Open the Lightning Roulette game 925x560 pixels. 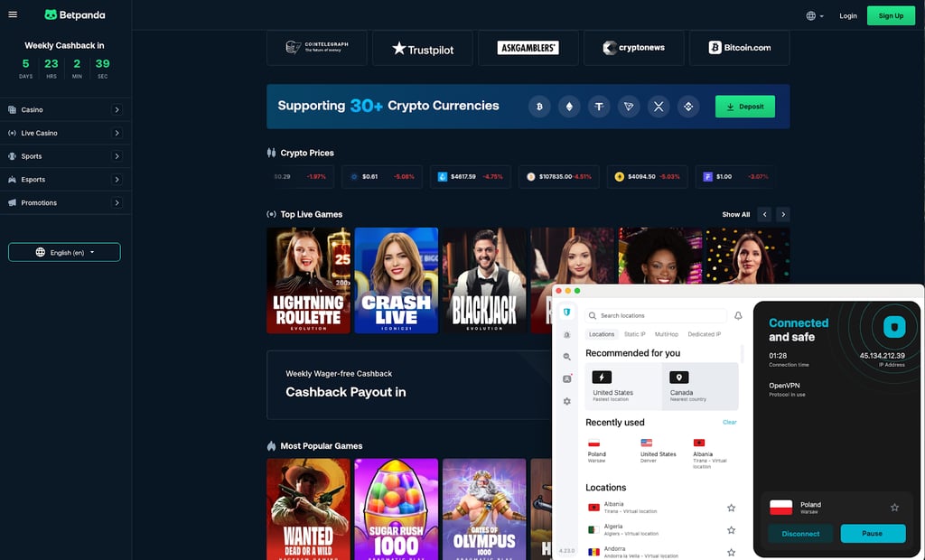[x=309, y=280]
